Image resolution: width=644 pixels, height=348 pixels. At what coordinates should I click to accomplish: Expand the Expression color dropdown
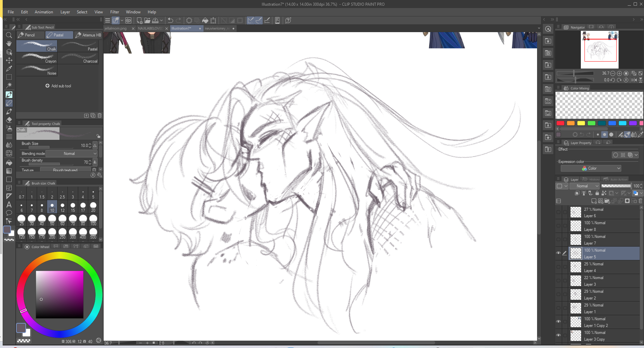pos(591,168)
